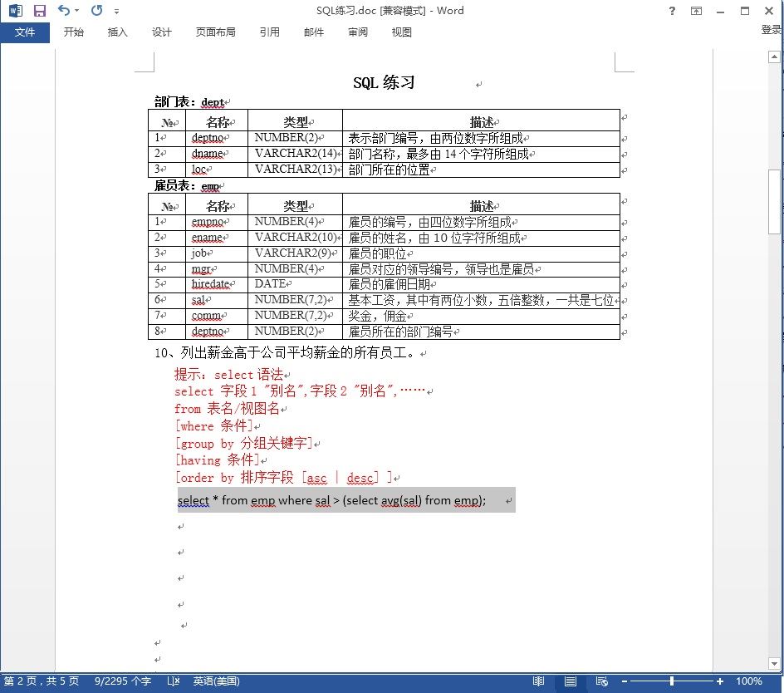Switch to Web Layout view icon
The height and width of the screenshot is (693, 784).
pos(602,681)
